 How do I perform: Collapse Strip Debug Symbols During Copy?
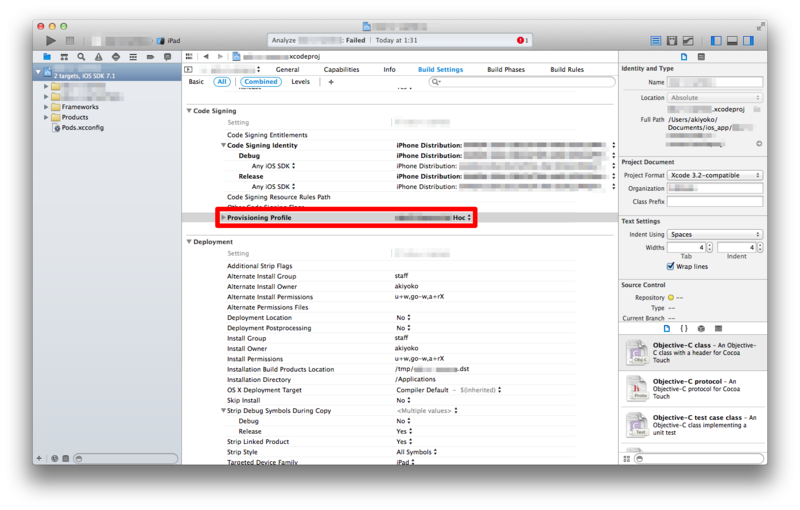click(223, 411)
